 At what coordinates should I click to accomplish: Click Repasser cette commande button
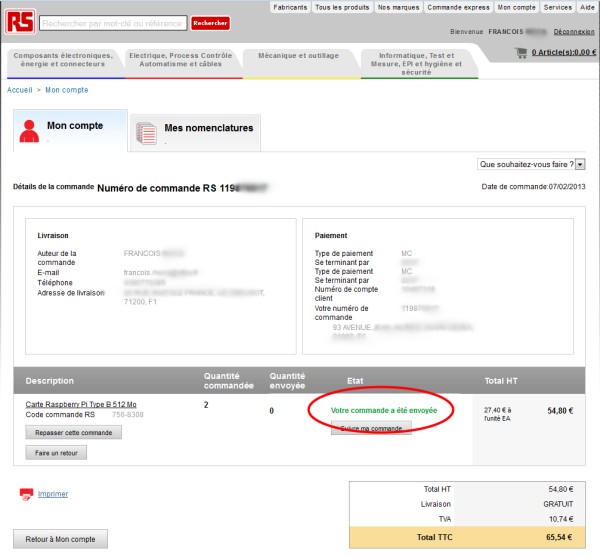click(73, 432)
